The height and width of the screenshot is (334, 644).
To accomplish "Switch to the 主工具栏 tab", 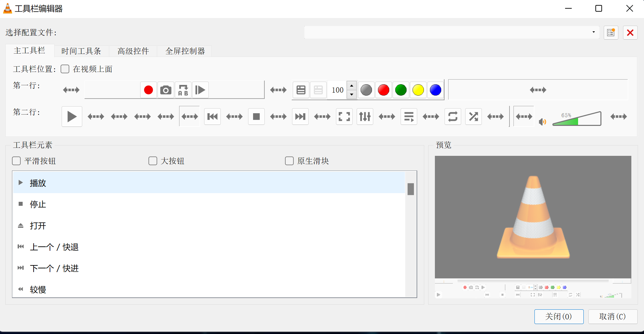I will pyautogui.click(x=30, y=51).
